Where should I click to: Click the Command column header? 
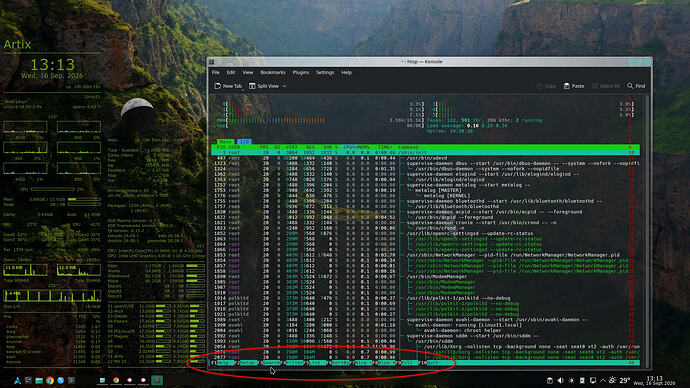click(408, 147)
